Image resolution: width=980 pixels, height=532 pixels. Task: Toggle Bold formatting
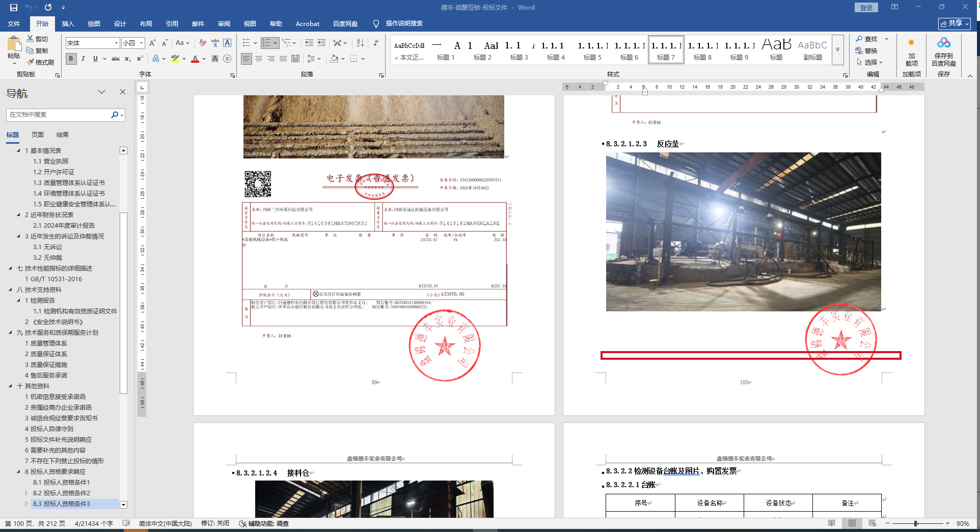[x=71, y=59]
